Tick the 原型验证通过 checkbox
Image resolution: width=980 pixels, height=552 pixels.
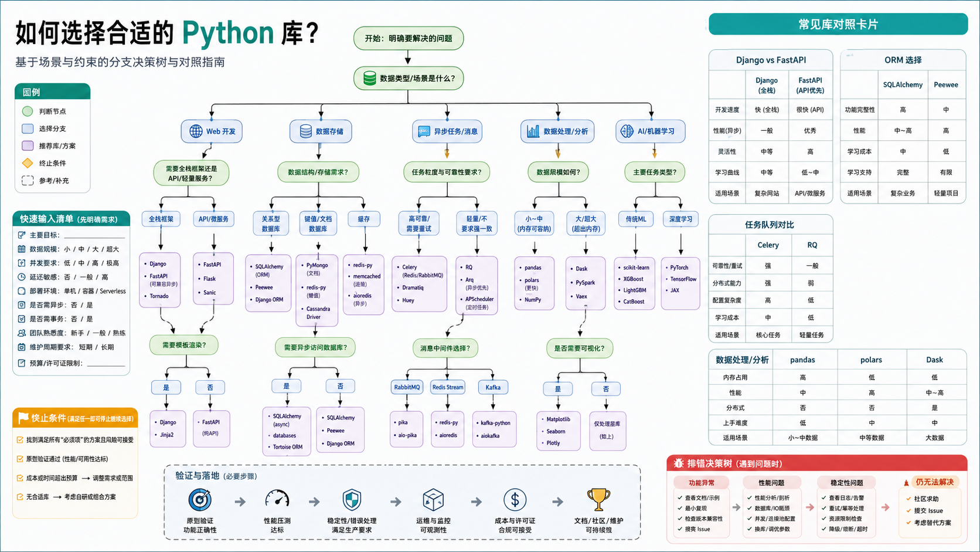coord(20,459)
